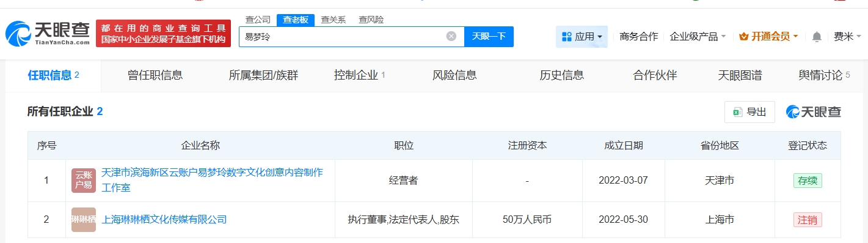Open 天津市滨海新区云账户易梦玲 studio link
Viewport: 868px width, 243px height.
pos(212,180)
